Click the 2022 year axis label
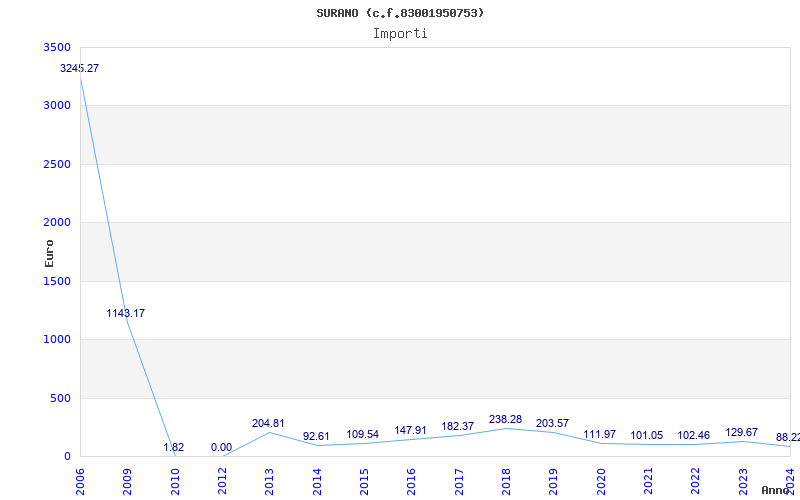The image size is (800, 500). [x=695, y=482]
